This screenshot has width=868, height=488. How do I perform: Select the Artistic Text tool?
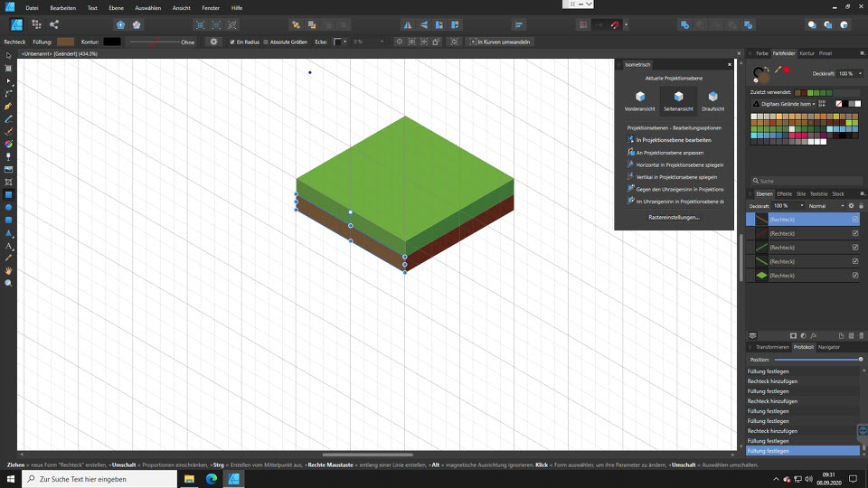[x=8, y=246]
